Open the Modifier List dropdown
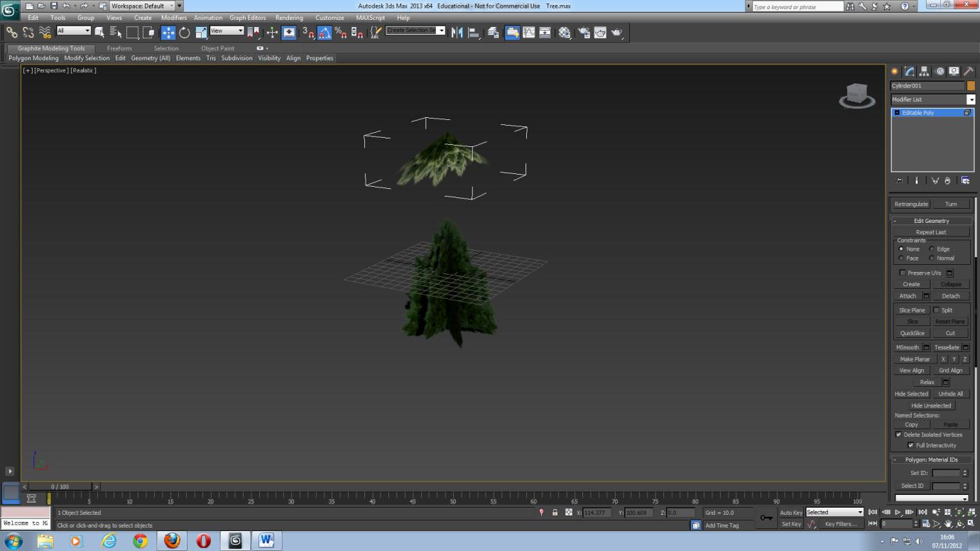The image size is (980, 551). click(972, 99)
